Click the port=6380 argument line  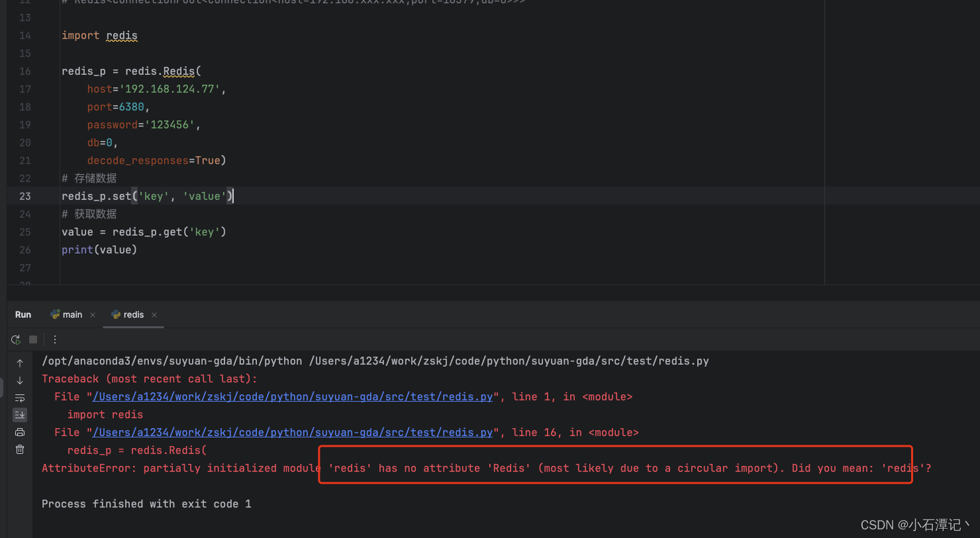(x=118, y=107)
